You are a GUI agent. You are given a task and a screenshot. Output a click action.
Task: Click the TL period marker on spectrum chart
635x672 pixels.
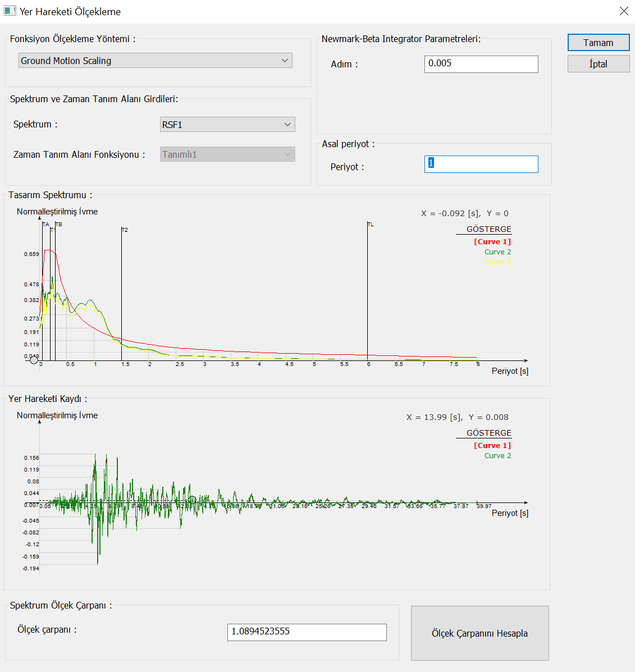pos(371,225)
